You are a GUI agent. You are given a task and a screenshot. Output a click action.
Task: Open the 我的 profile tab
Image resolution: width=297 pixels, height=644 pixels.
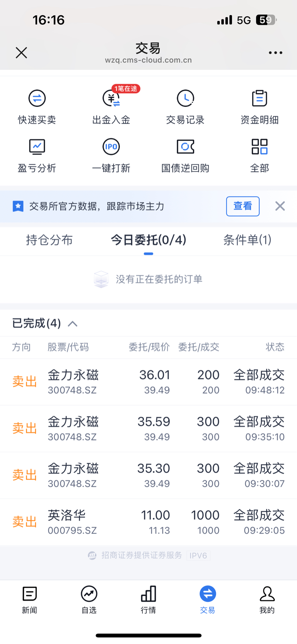pos(267,599)
